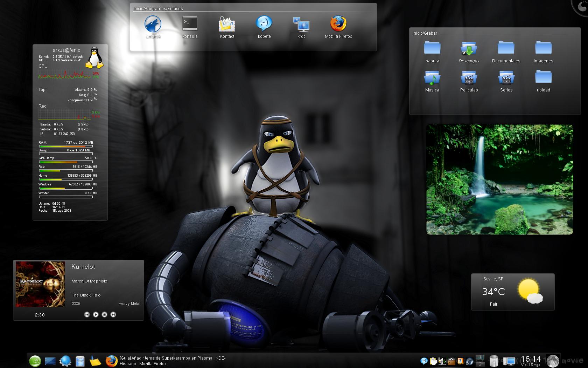588x368 pixels.
Task: Open the Klipper clipboard tray icon
Action: click(433, 361)
